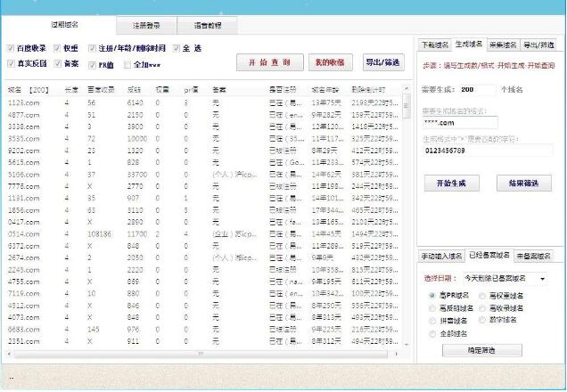Uncheck the PR值 checkbox

click(93, 65)
